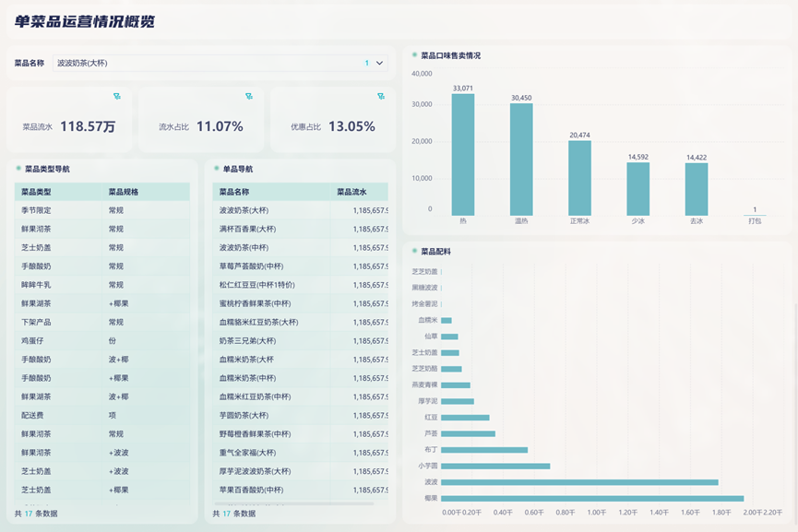798x532 pixels.
Task: Expand the 菜品名称 dropdown chevron
Action: (379, 64)
